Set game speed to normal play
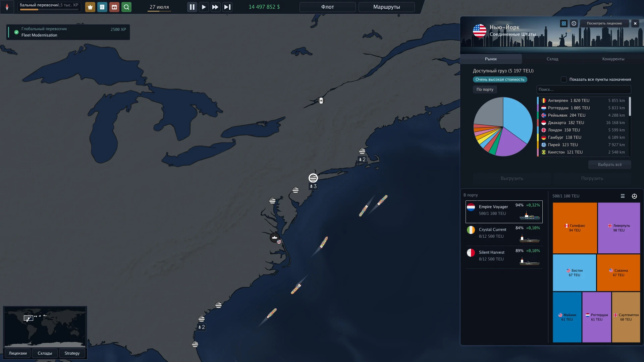This screenshot has width=644, height=362. (204, 7)
